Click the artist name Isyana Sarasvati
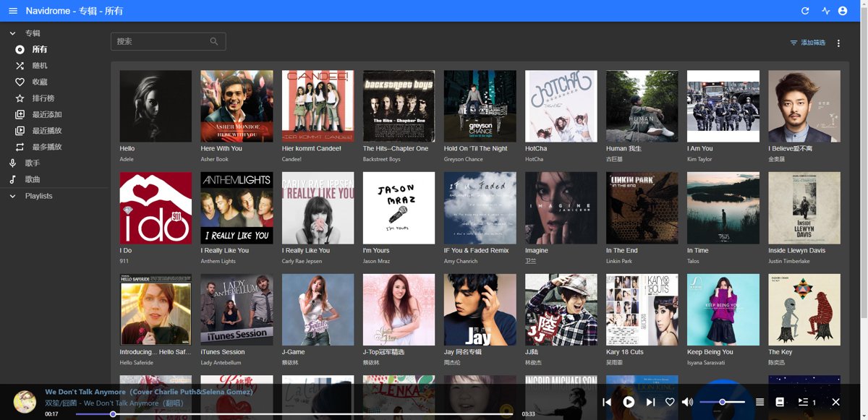The width and height of the screenshot is (868, 420). (x=707, y=363)
